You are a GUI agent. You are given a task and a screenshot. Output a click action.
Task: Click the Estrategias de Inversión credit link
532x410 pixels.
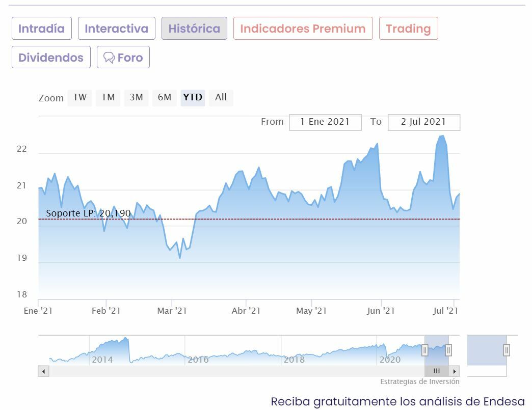point(419,381)
